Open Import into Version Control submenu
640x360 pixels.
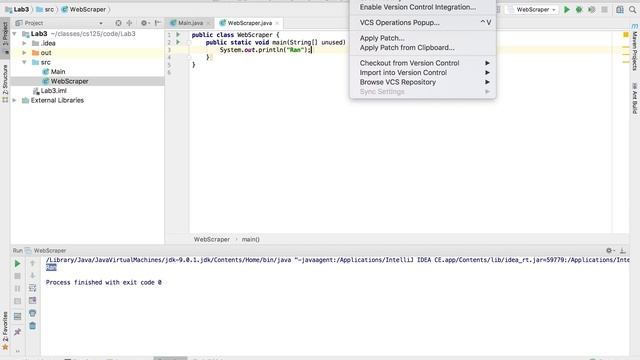423,73
